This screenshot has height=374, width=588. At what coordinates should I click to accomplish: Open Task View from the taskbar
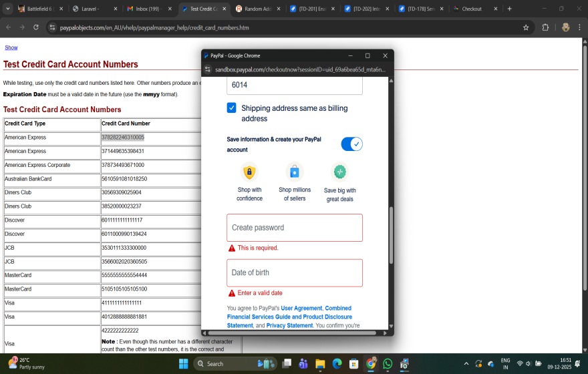click(x=287, y=363)
